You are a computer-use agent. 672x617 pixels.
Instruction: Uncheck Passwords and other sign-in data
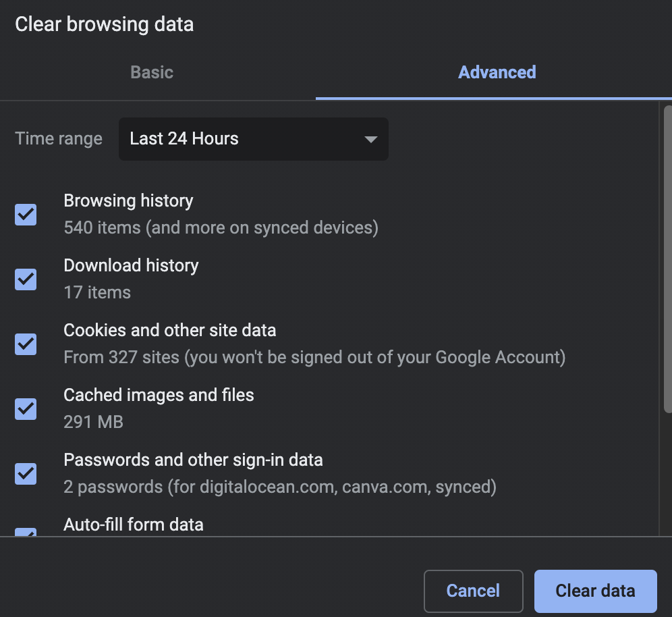pyautogui.click(x=25, y=473)
